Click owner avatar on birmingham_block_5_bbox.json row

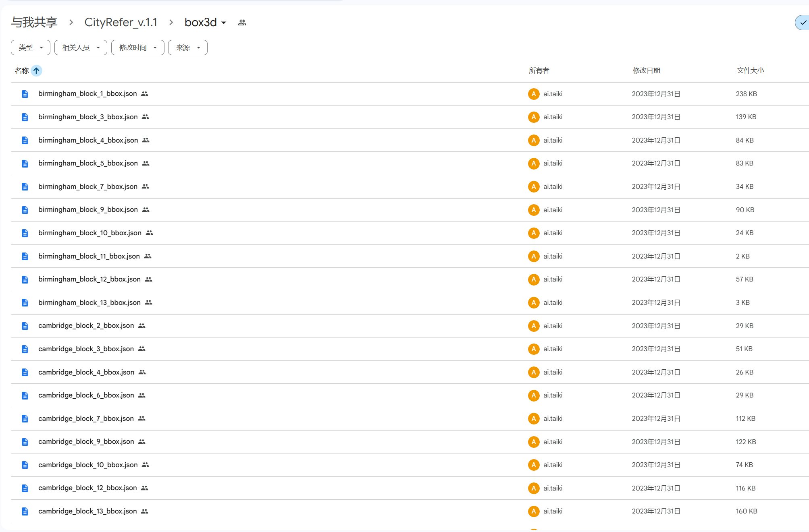[x=533, y=164]
